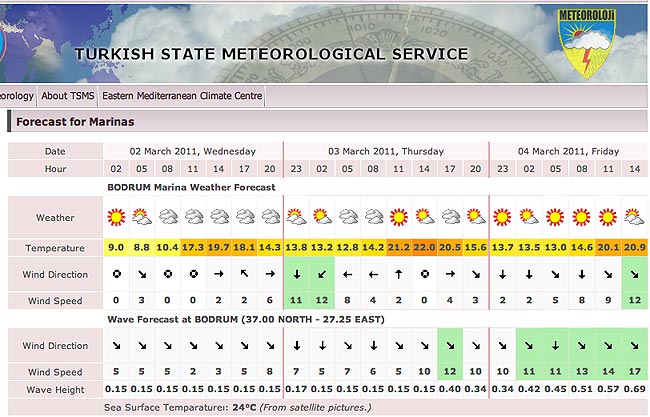Click the sunny weather icon for Wednesday 02:00
This screenshot has height=417, width=650.
click(116, 217)
